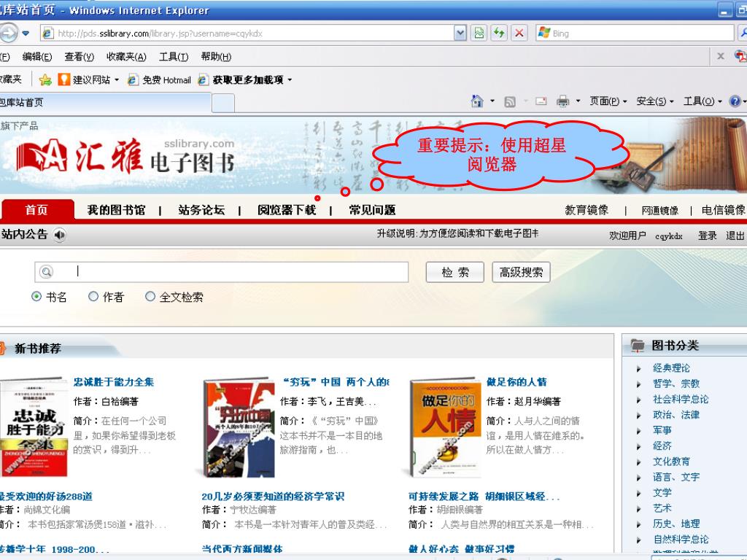The height and width of the screenshot is (560, 747).
Task: Click the new tab button
Action: [223, 103]
